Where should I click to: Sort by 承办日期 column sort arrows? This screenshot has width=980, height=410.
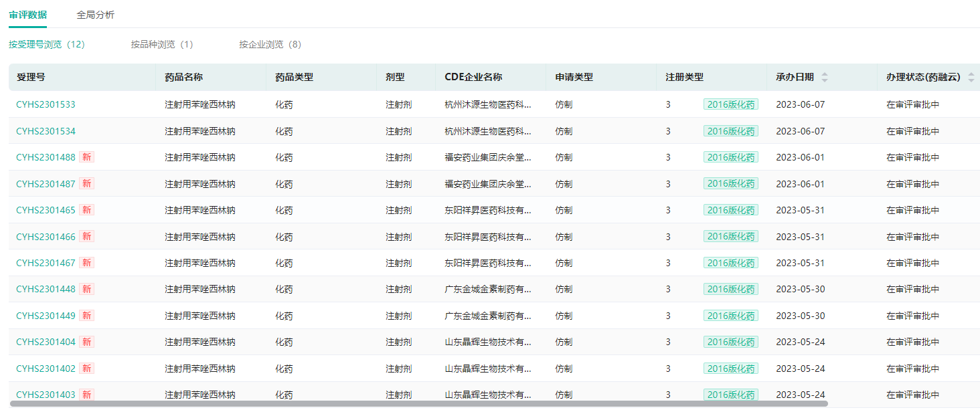pos(824,77)
